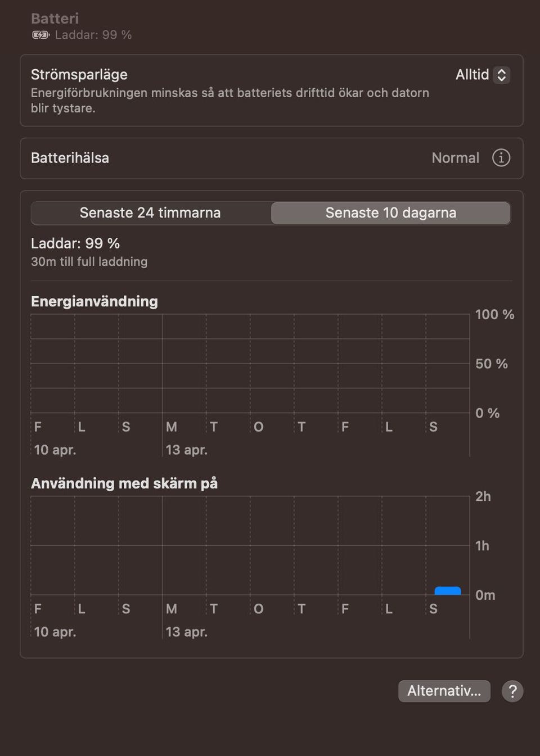
Task: Click the M weekday marker in screen usage chart
Action: [x=171, y=609]
